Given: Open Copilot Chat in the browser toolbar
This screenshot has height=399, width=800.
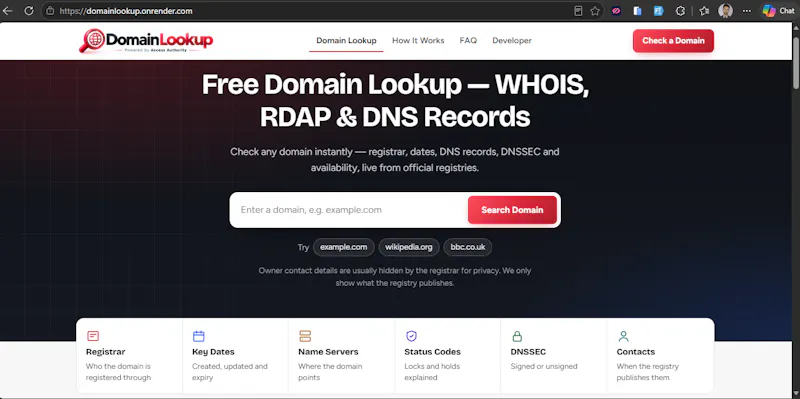Looking at the screenshot, I should (778, 11).
